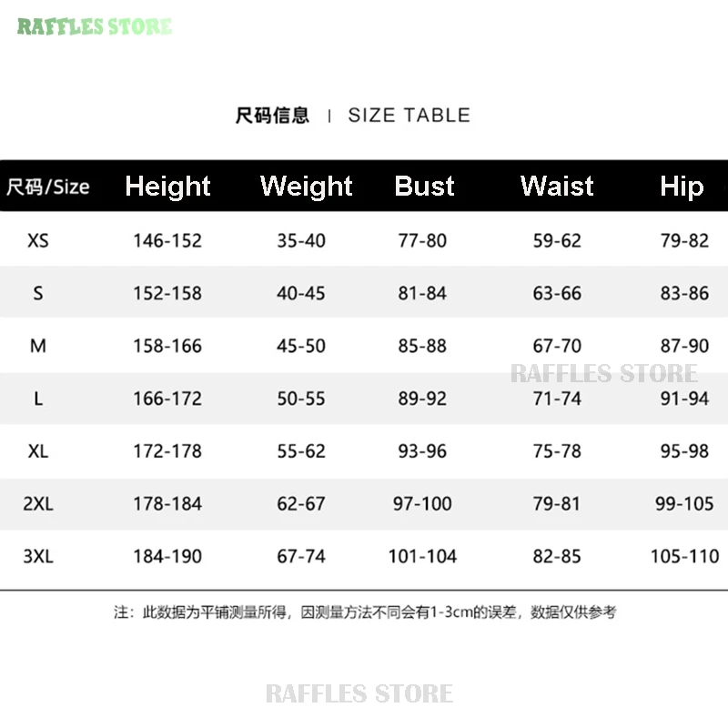Click the Waist column header

(x=557, y=187)
